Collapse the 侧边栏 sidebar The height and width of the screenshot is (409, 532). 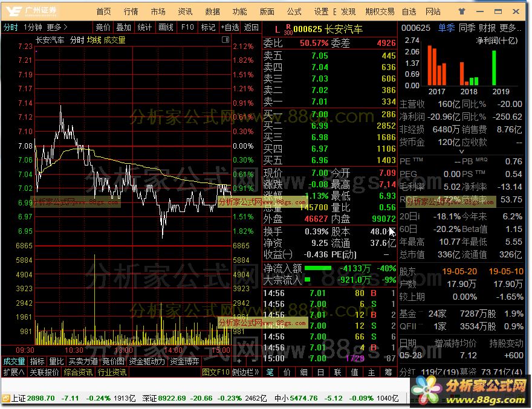click(245, 372)
